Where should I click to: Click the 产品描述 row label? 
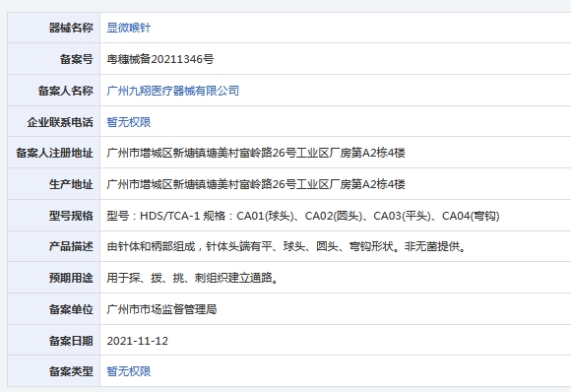click(71, 246)
